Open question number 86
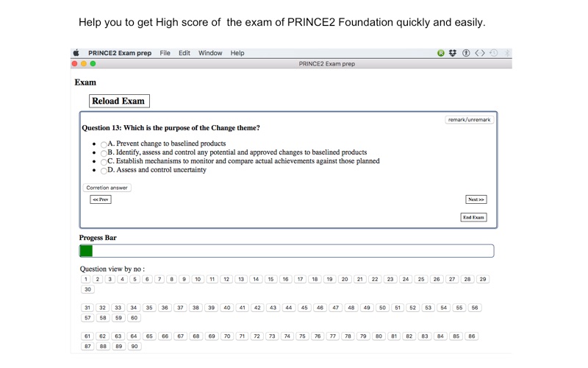Screen dimensions: 588x368 (x=472, y=336)
